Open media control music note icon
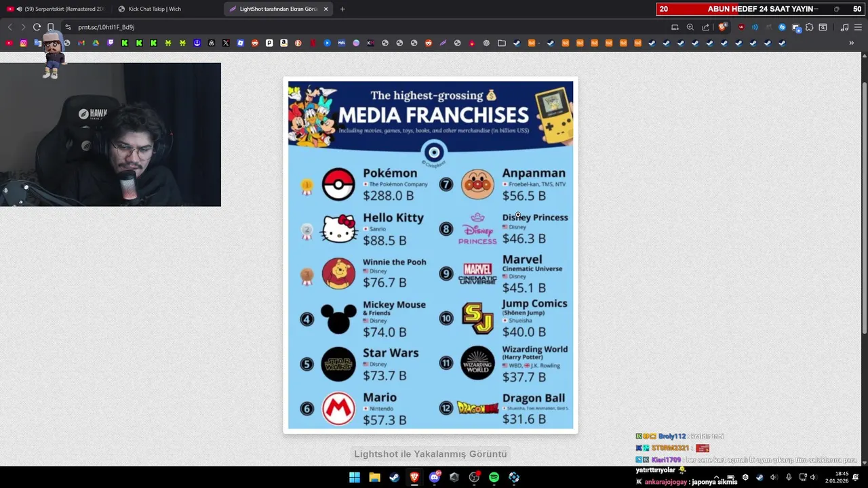This screenshot has height=488, width=868. 844,27
